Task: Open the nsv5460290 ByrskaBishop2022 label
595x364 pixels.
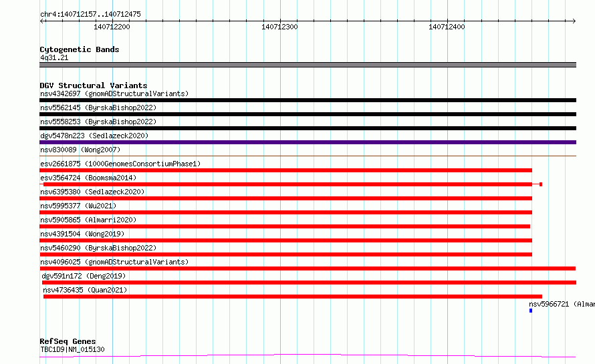Action: coord(98,248)
